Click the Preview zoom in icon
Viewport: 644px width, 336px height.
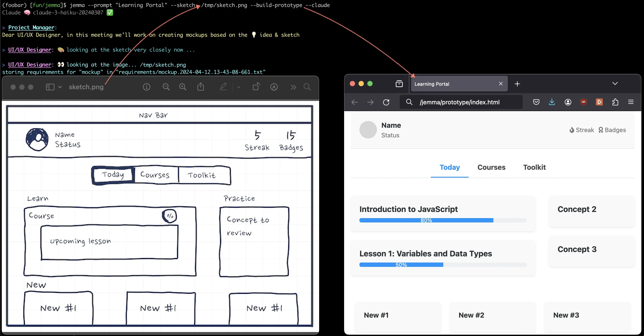(x=183, y=87)
